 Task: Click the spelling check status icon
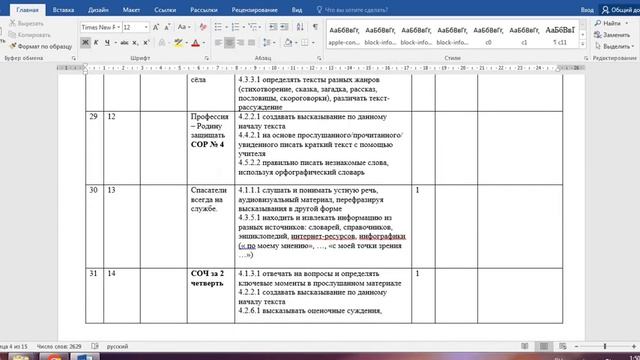click(95, 346)
